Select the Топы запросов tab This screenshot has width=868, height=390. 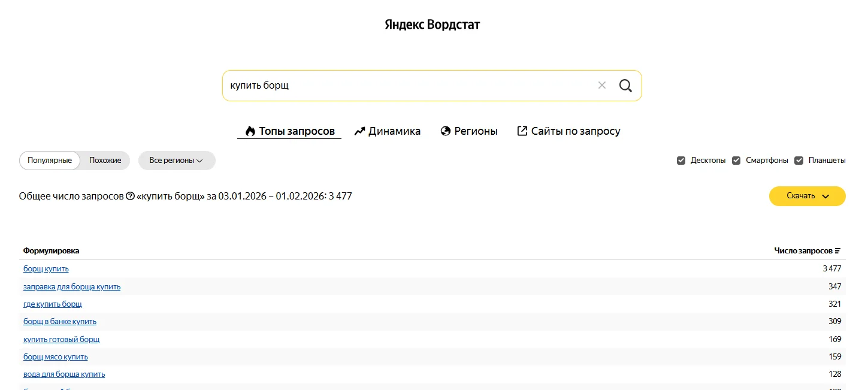(289, 131)
